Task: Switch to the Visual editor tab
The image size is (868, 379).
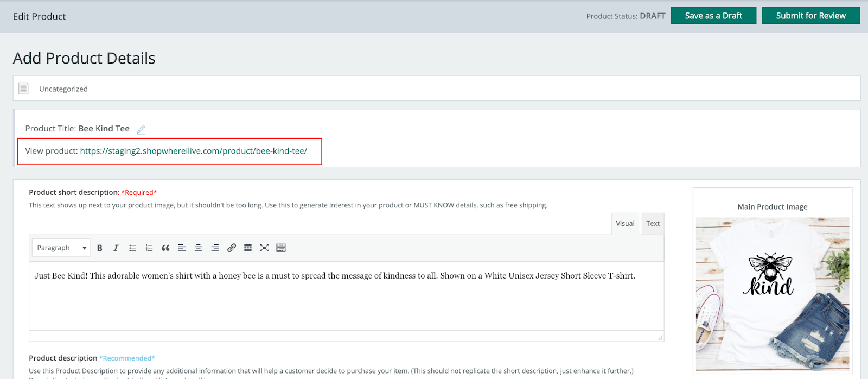Action: click(x=625, y=224)
